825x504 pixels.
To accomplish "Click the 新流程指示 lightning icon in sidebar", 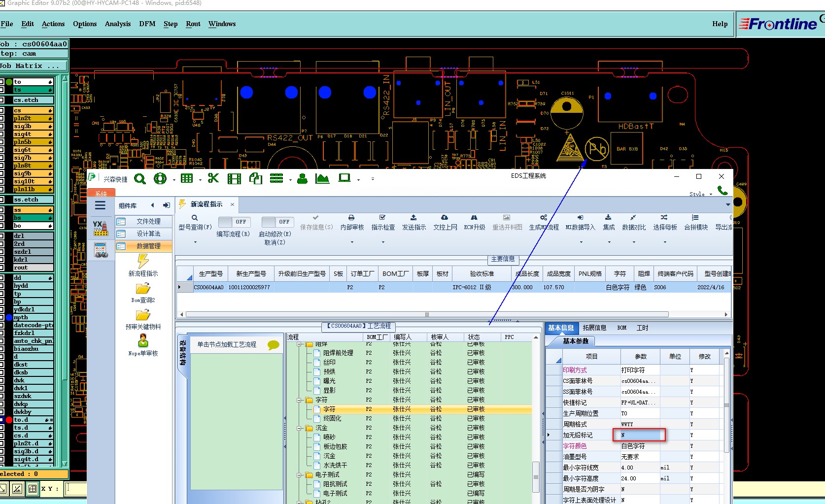I will coord(143,261).
